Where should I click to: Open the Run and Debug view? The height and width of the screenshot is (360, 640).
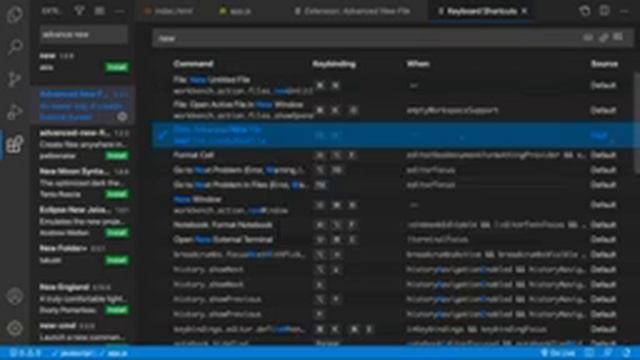15,111
